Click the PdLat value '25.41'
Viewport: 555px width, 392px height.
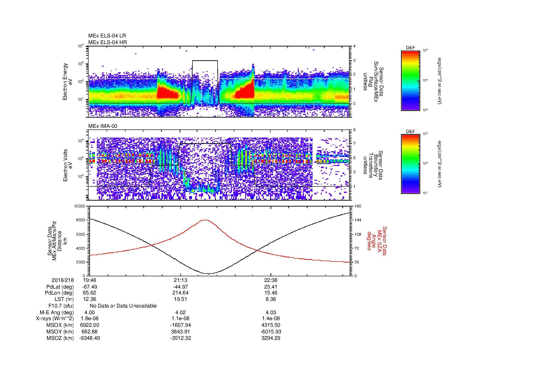(271, 287)
